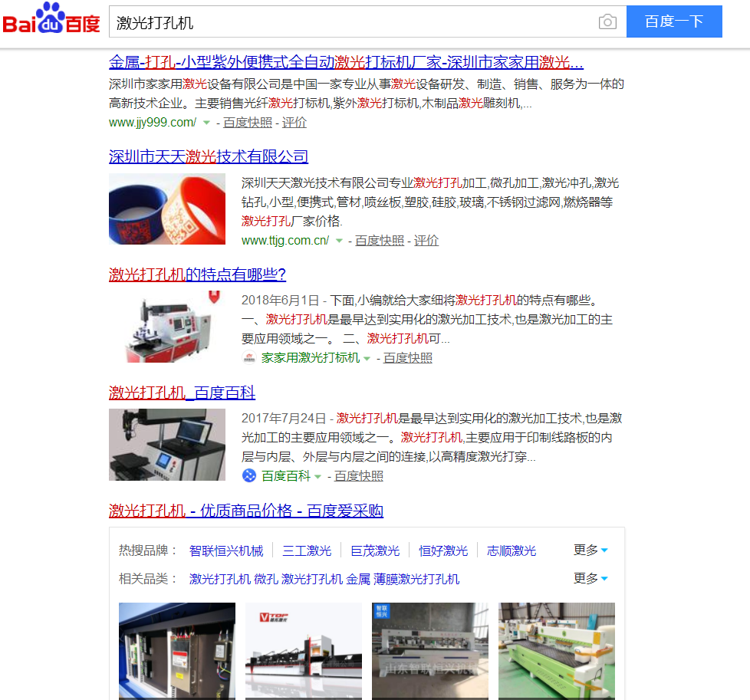Open camera image search icon
This screenshot has width=750, height=700.
(607, 21)
